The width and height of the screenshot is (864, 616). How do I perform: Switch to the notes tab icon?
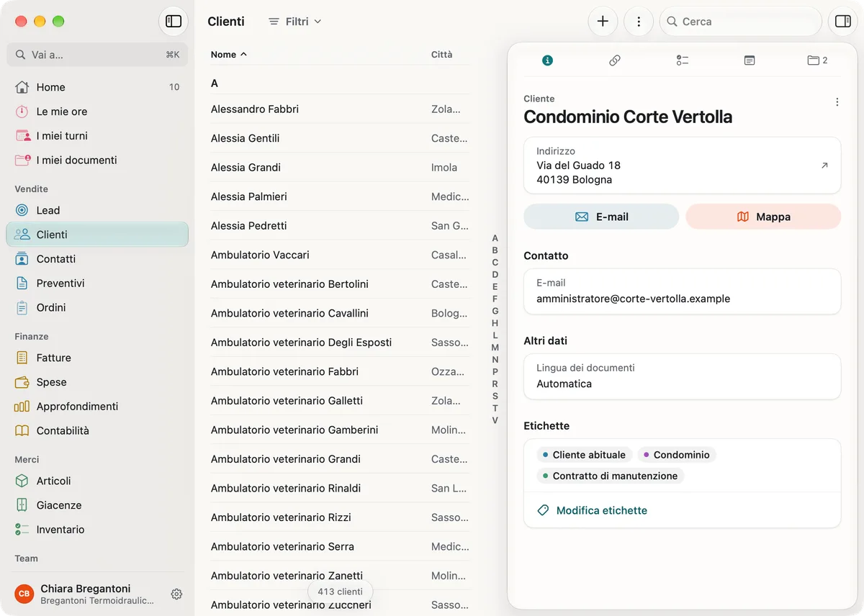750,60
